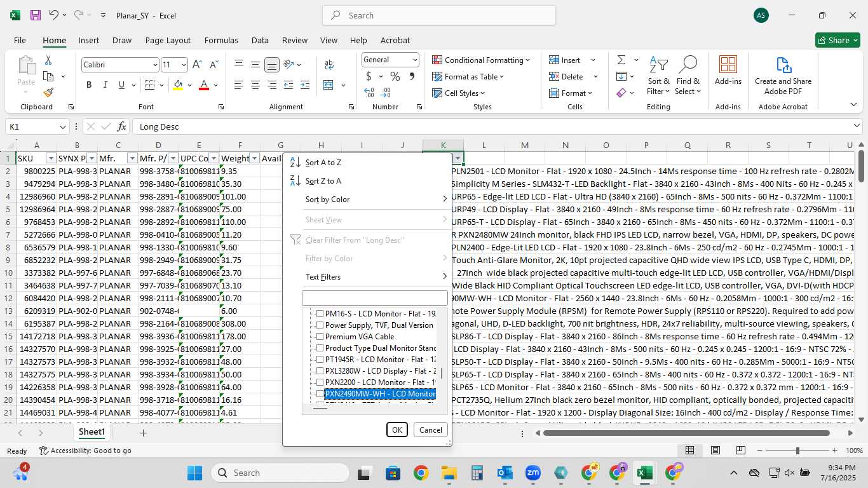Click the Comma Style icon
This screenshot has height=488, width=868.
pos(412,77)
